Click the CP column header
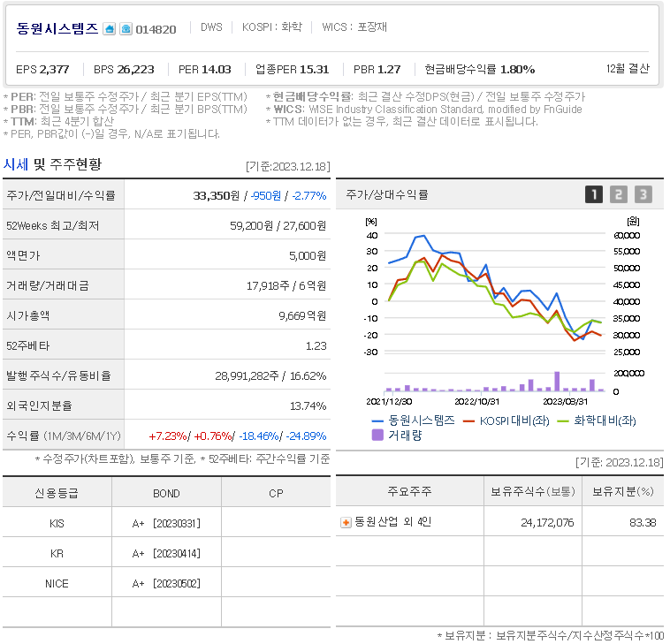670x644 pixels. tap(276, 493)
